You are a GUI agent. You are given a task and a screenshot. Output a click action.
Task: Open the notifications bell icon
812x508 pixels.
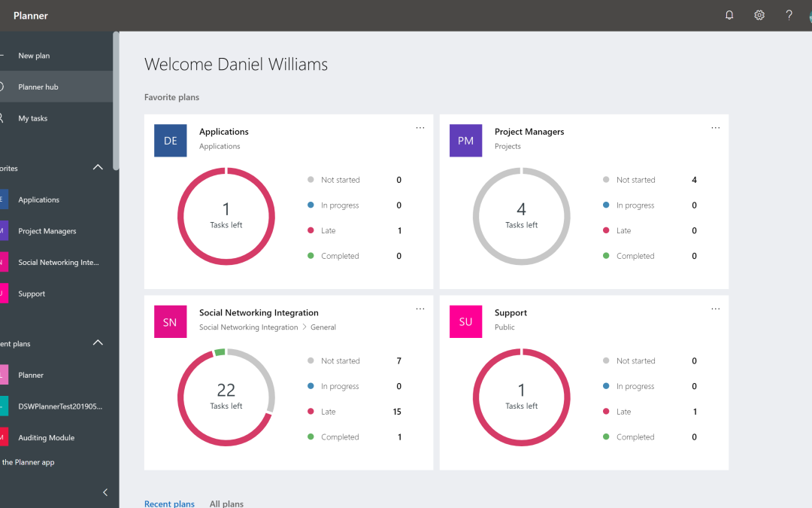pos(729,15)
